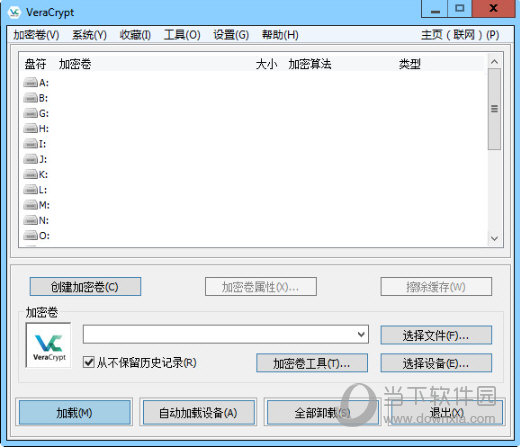Click 全部卸载(S) button
This screenshot has width=520, height=448.
tap(323, 412)
